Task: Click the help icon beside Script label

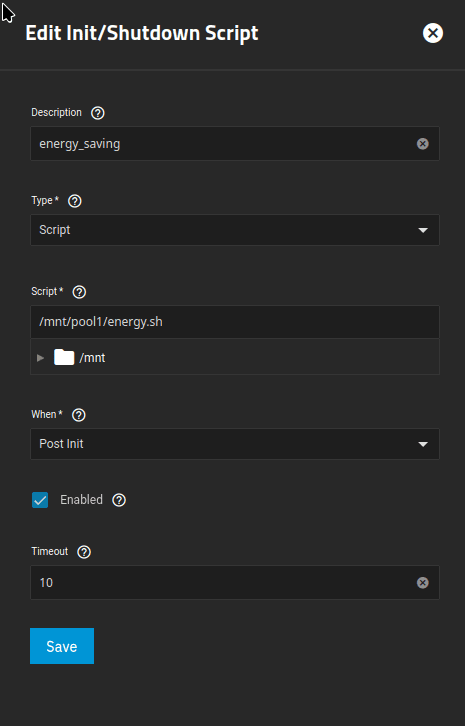Action: click(x=79, y=292)
